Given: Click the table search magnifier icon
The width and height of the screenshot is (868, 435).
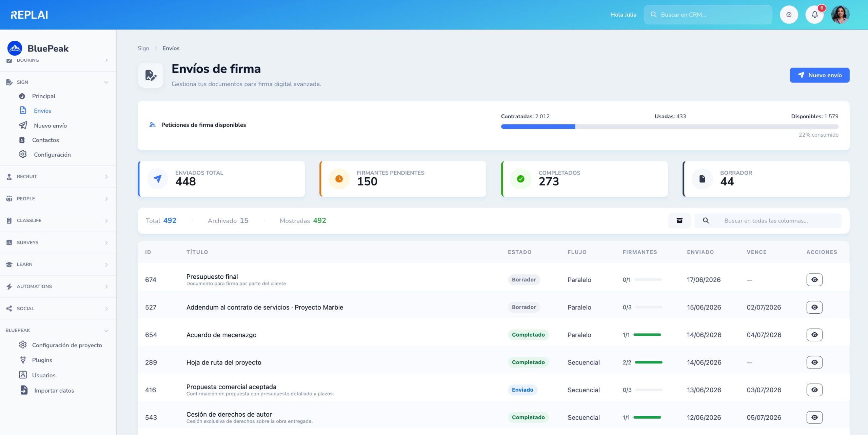Looking at the screenshot, I should (x=706, y=221).
